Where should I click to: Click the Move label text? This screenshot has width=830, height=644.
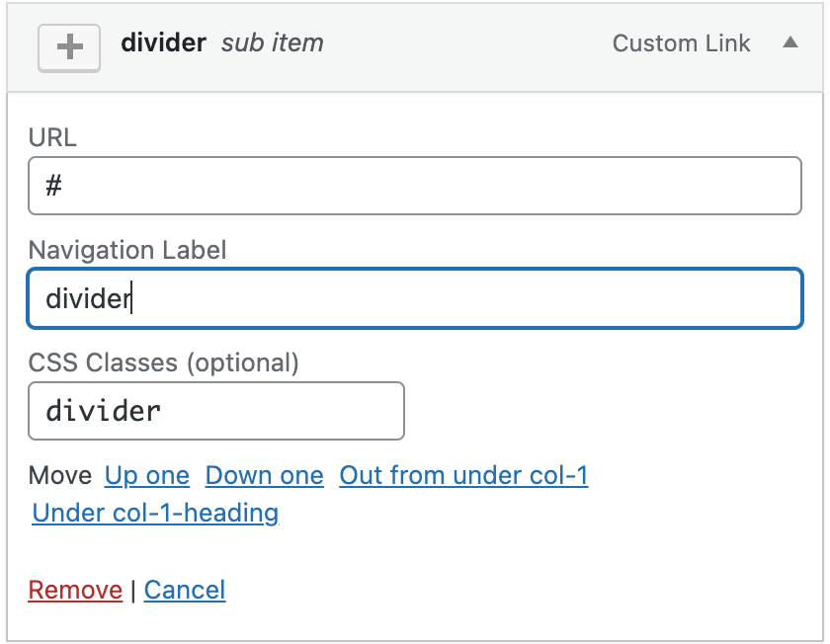tap(60, 476)
